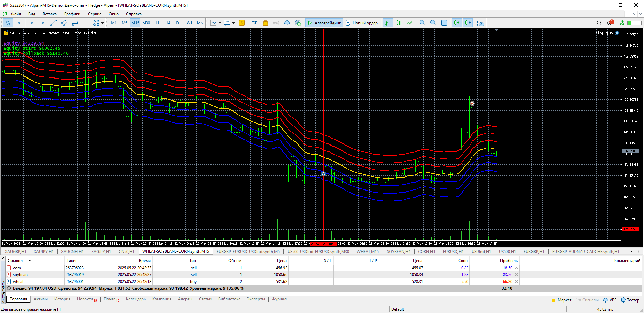The image size is (644, 313).
Task: Expand the chart templates dropdown
Action: pyautogui.click(x=233, y=23)
